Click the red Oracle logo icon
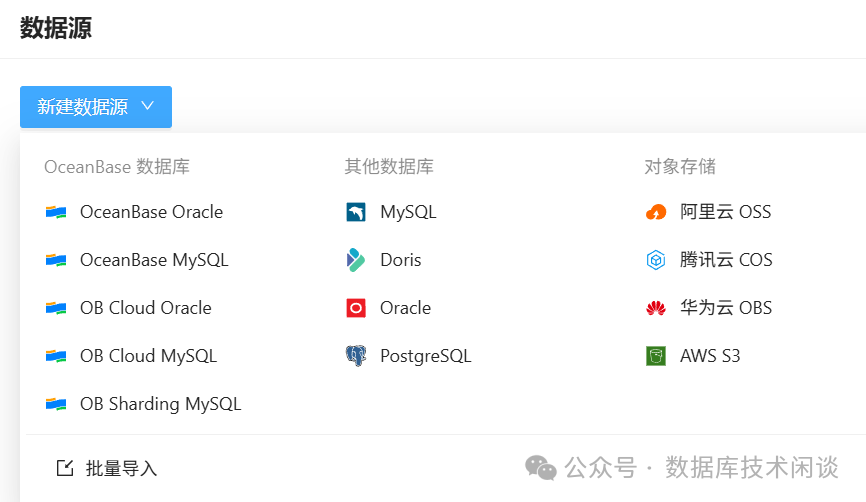866x502 pixels. pyautogui.click(x=356, y=308)
